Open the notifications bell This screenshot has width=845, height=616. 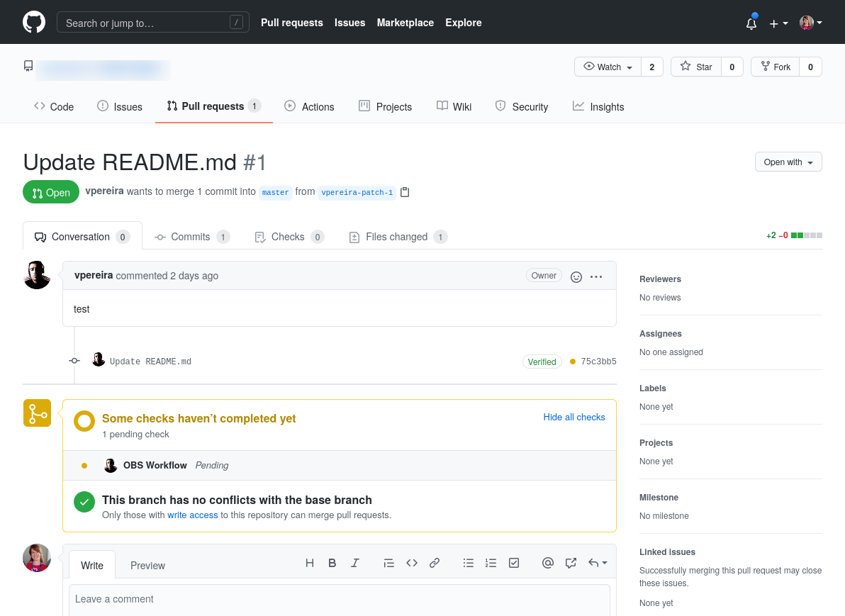(x=751, y=22)
